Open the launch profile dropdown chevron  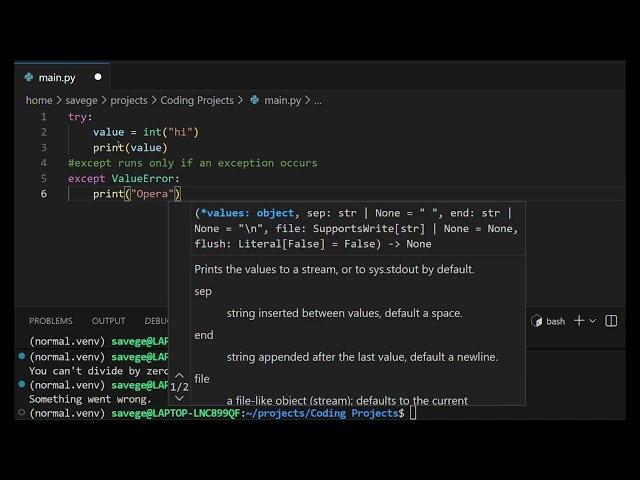click(x=593, y=321)
